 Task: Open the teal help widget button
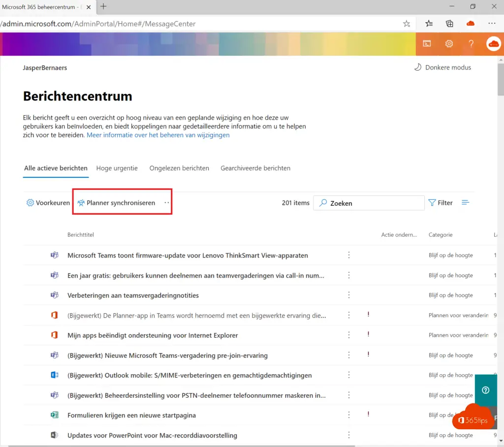coord(486,390)
